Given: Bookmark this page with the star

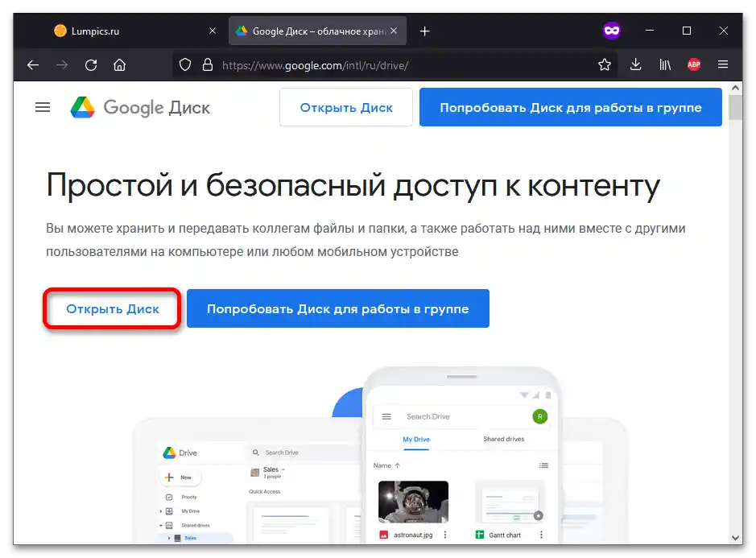Looking at the screenshot, I should click(605, 64).
